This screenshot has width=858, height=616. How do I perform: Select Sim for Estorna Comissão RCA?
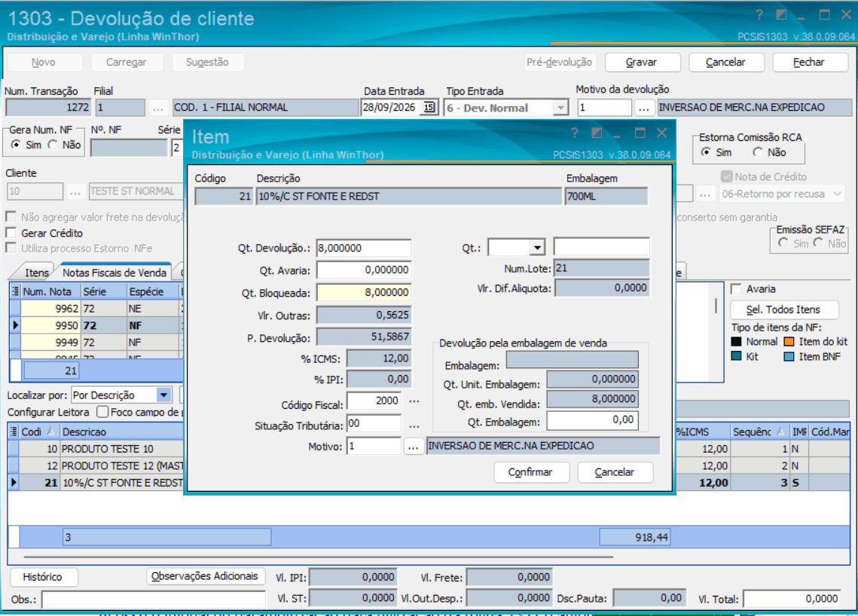point(707,152)
